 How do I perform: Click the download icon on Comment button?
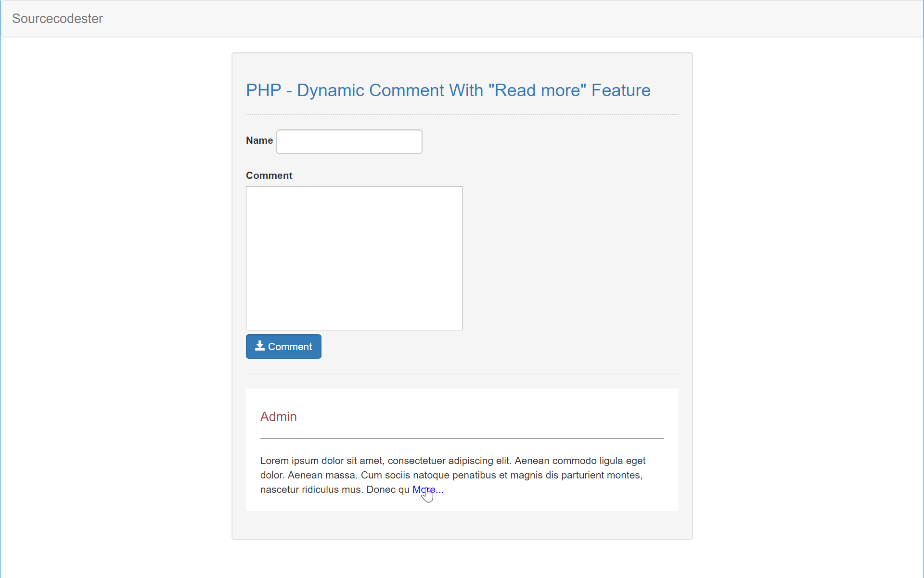point(259,346)
